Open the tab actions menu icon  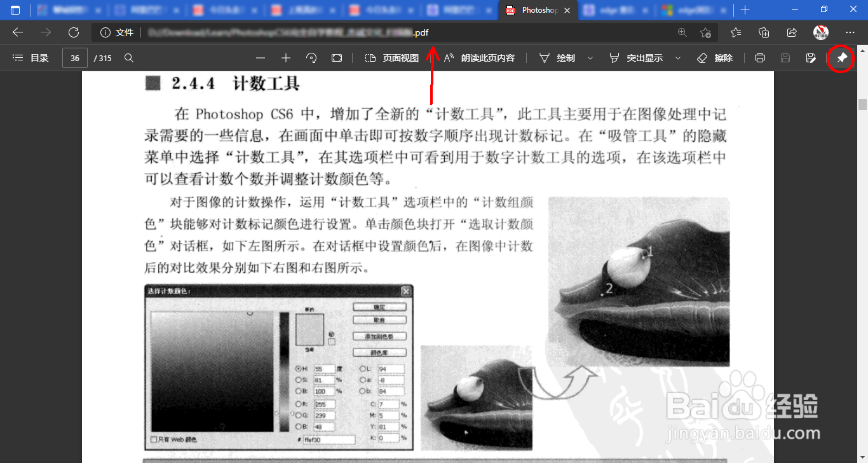pyautogui.click(x=15, y=10)
